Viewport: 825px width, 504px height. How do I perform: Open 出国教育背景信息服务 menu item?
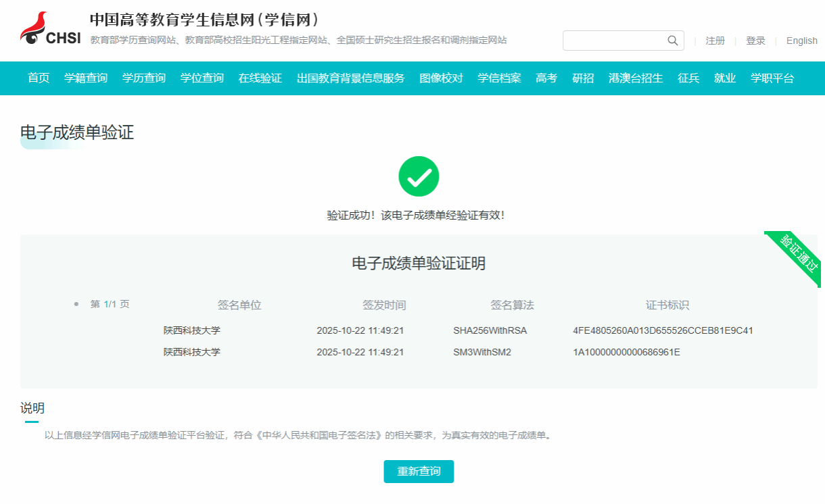point(350,78)
